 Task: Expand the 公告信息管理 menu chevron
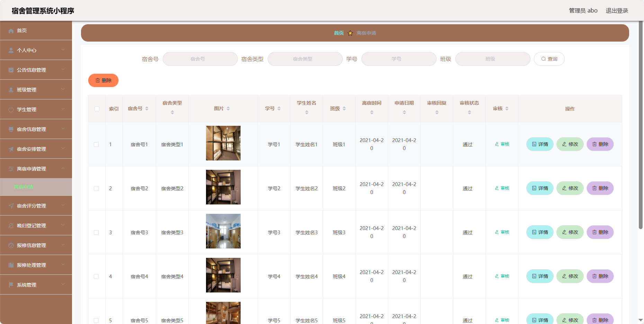(x=63, y=70)
